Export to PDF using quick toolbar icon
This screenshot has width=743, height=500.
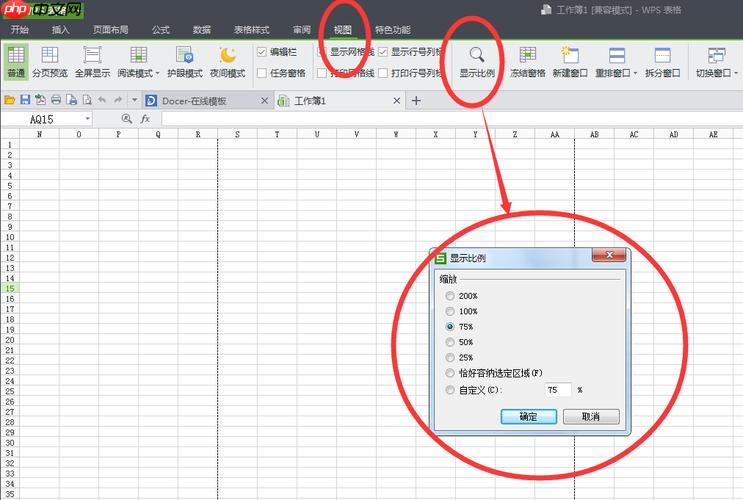pos(41,100)
